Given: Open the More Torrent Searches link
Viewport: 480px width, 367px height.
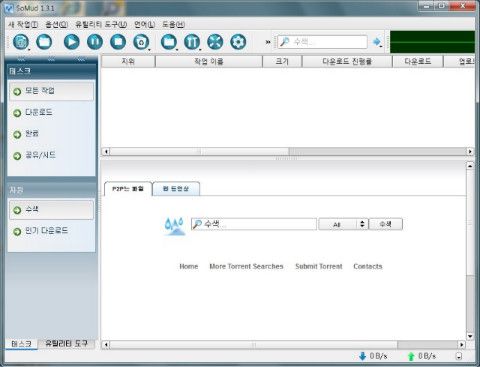Looking at the screenshot, I should (x=246, y=266).
